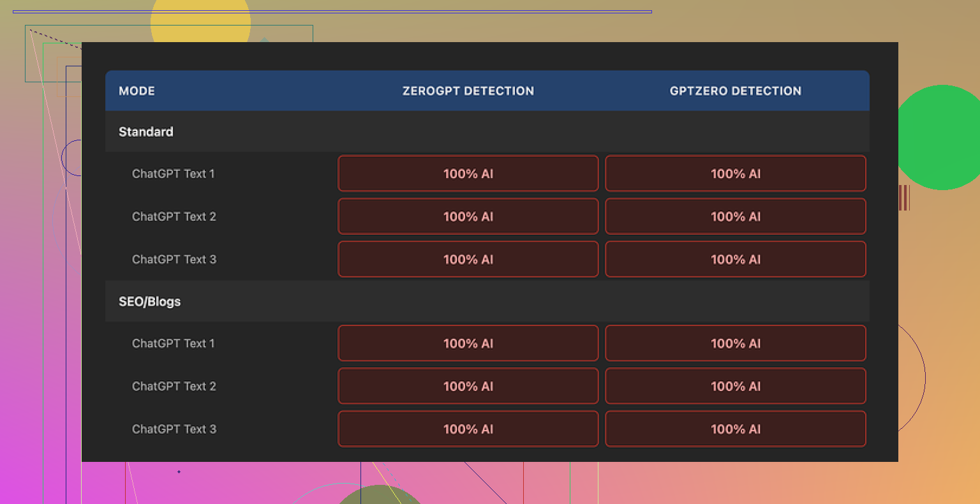The width and height of the screenshot is (980, 504).
Task: Click ZeroGPT 100% AI result for Standard Text 2
Action: coord(468,217)
